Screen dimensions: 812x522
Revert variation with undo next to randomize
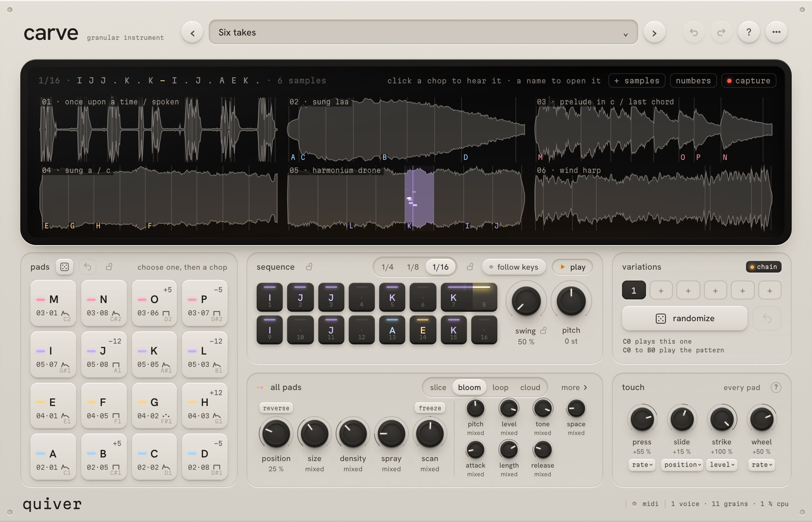coord(767,318)
